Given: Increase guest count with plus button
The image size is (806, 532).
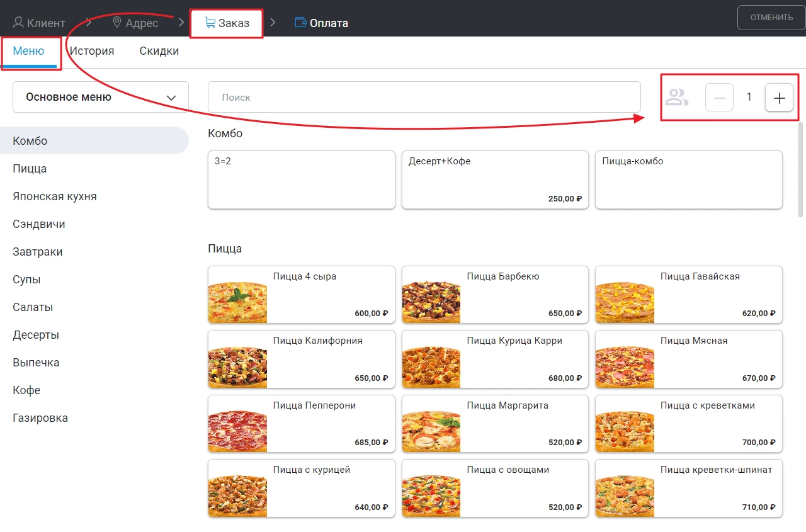Looking at the screenshot, I should pyautogui.click(x=779, y=98).
